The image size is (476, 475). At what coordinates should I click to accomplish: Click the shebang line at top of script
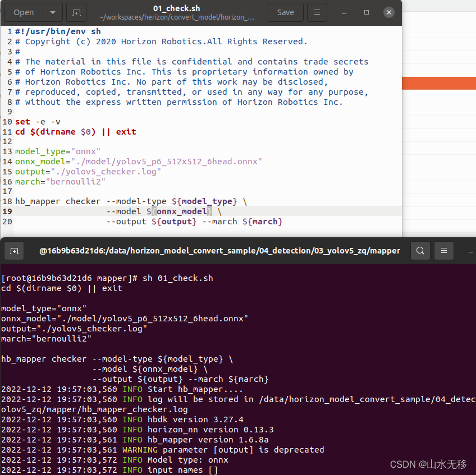pyautogui.click(x=58, y=31)
